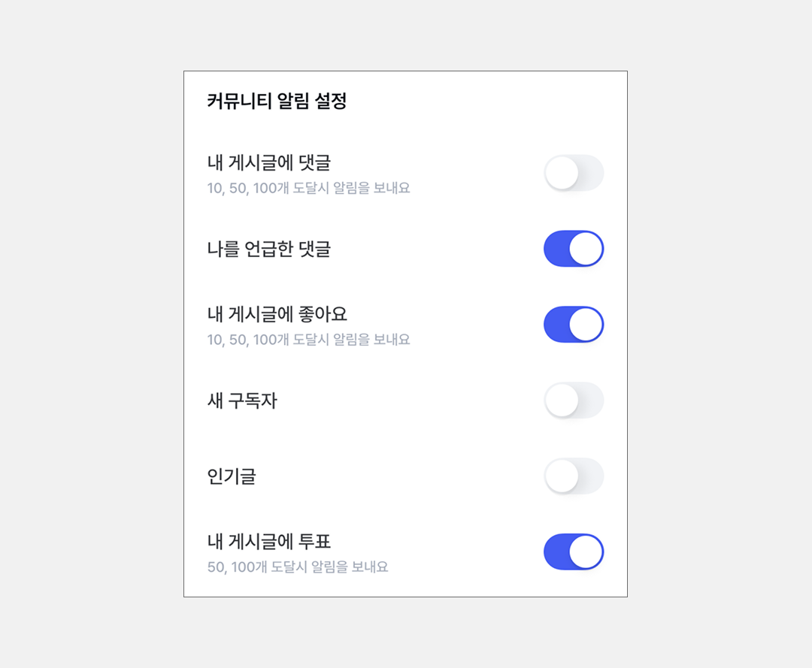This screenshot has height=668, width=812.
Task: Turn off the 나를 언급한 댓글 switch
Action: 574,249
